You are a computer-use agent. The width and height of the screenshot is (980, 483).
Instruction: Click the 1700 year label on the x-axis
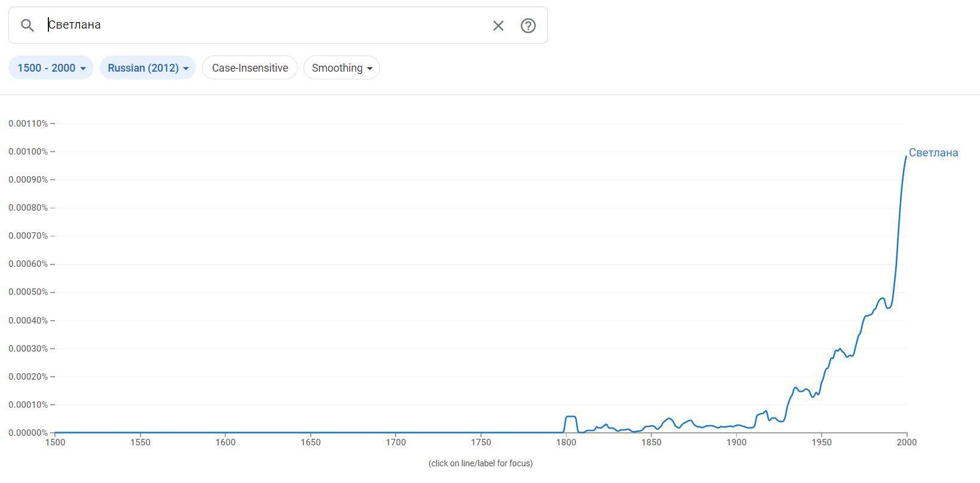[x=396, y=442]
